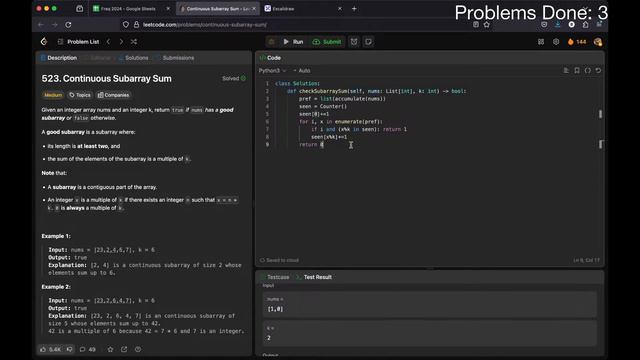Open the Python3 language dropdown

pyautogui.click(x=272, y=71)
